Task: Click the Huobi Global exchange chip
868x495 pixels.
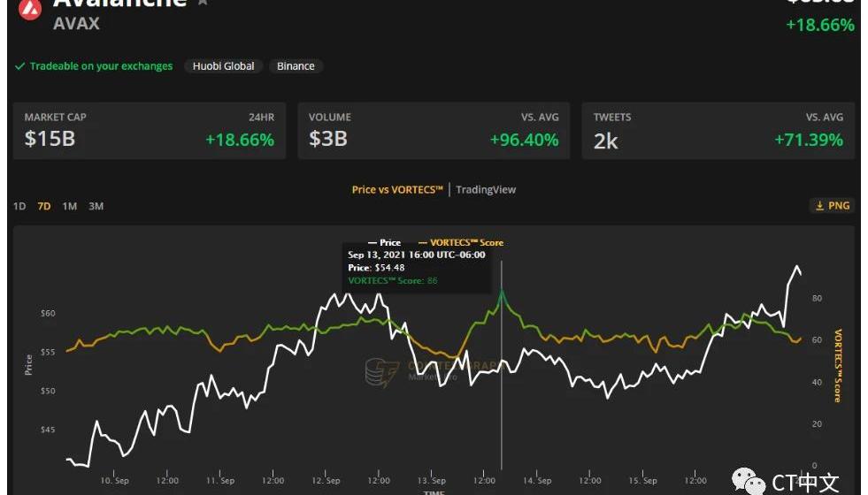Action: coord(224,66)
